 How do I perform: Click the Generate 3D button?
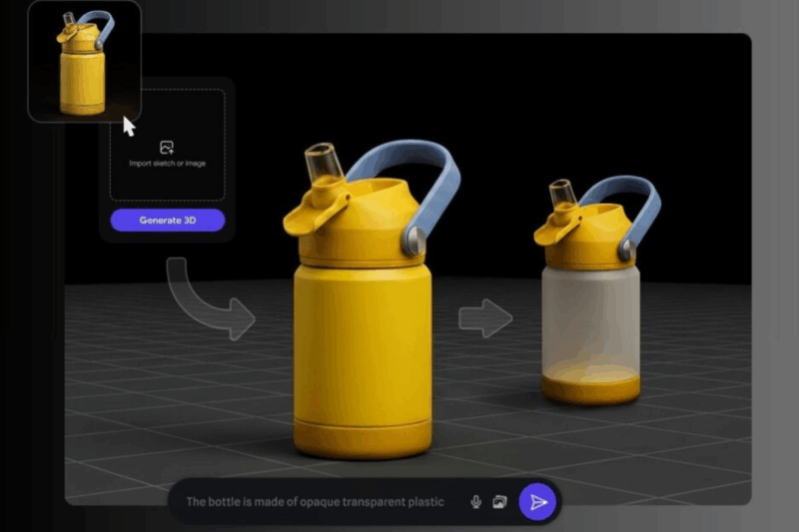[167, 221]
